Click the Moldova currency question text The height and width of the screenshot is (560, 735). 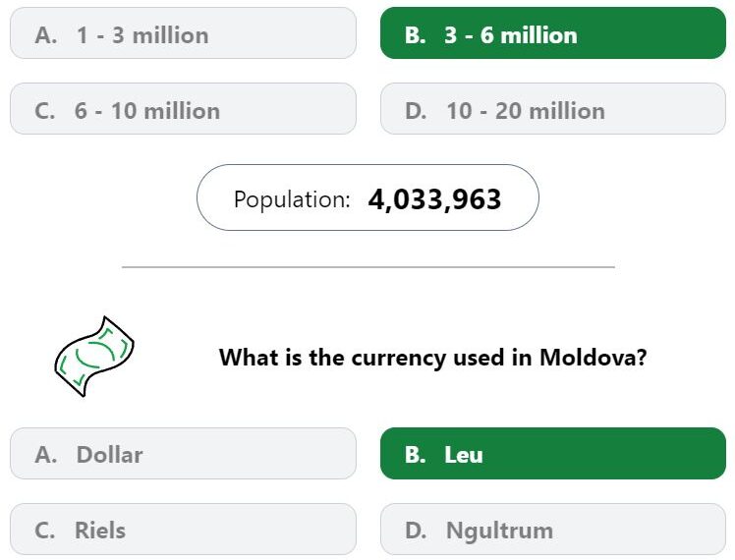pyautogui.click(x=432, y=358)
